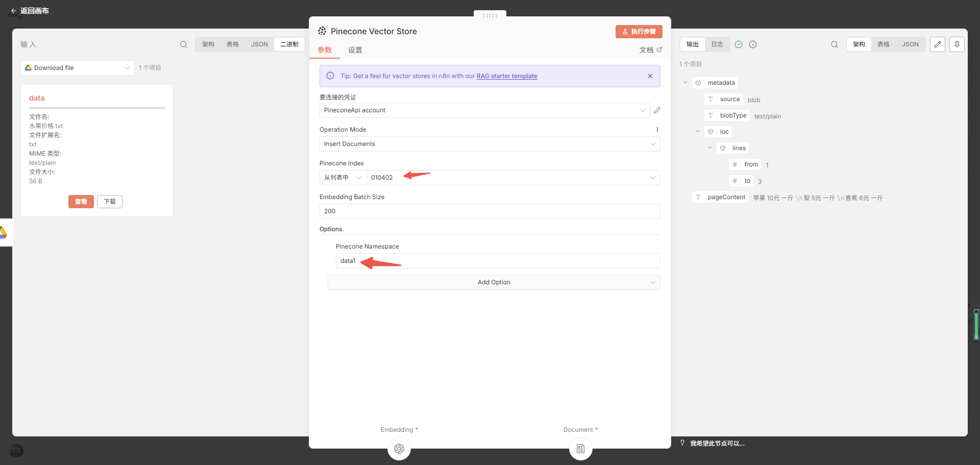Click the data file title in input card
This screenshot has width=980, height=465.
[37, 98]
